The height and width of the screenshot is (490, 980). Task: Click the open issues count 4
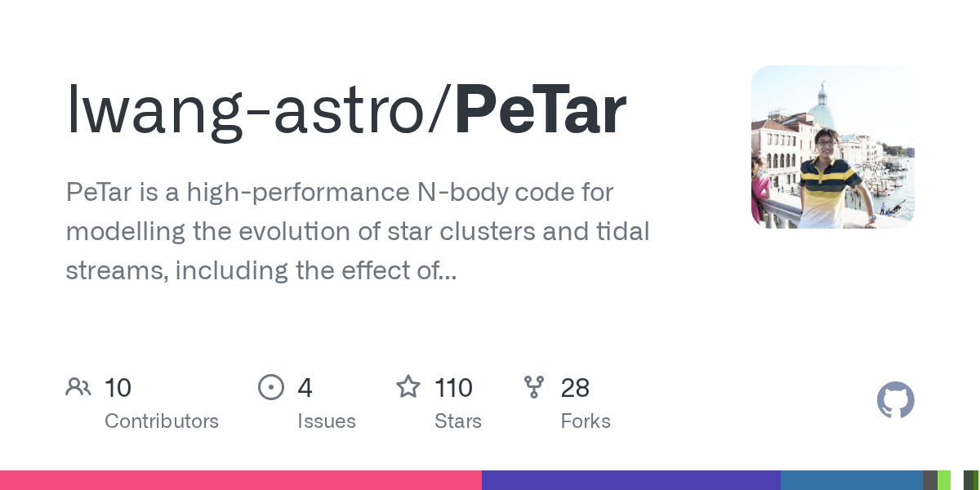coord(305,387)
